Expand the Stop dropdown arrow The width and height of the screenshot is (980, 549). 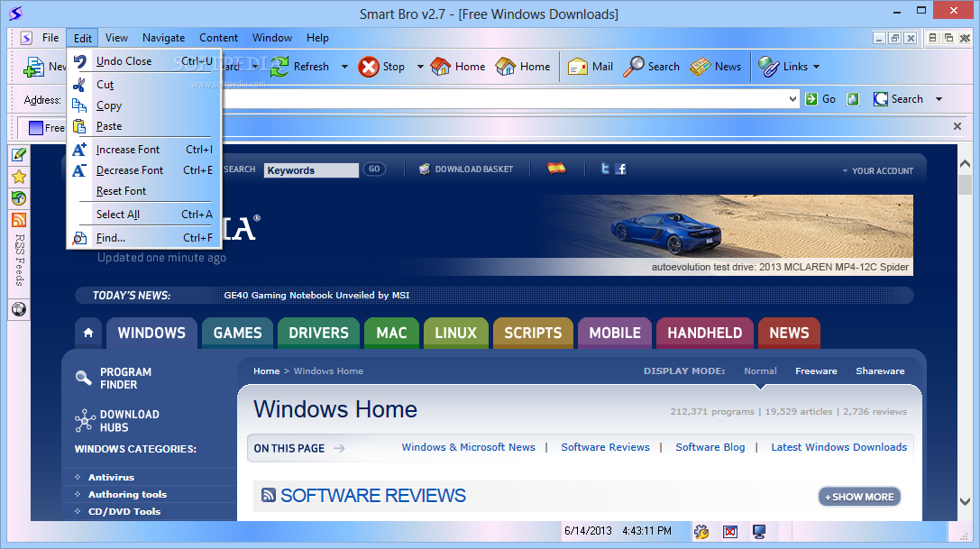pyautogui.click(x=420, y=67)
